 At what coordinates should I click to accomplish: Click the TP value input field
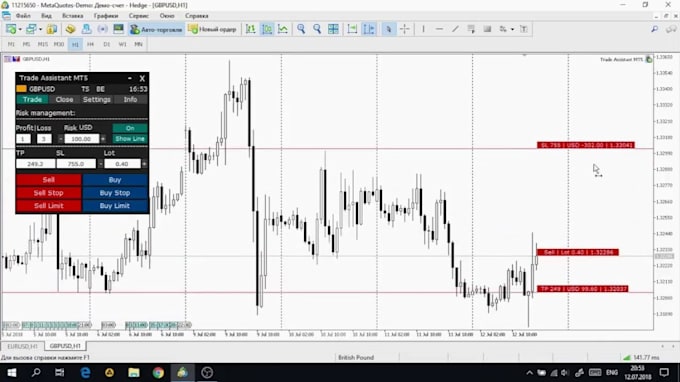pyautogui.click(x=36, y=164)
